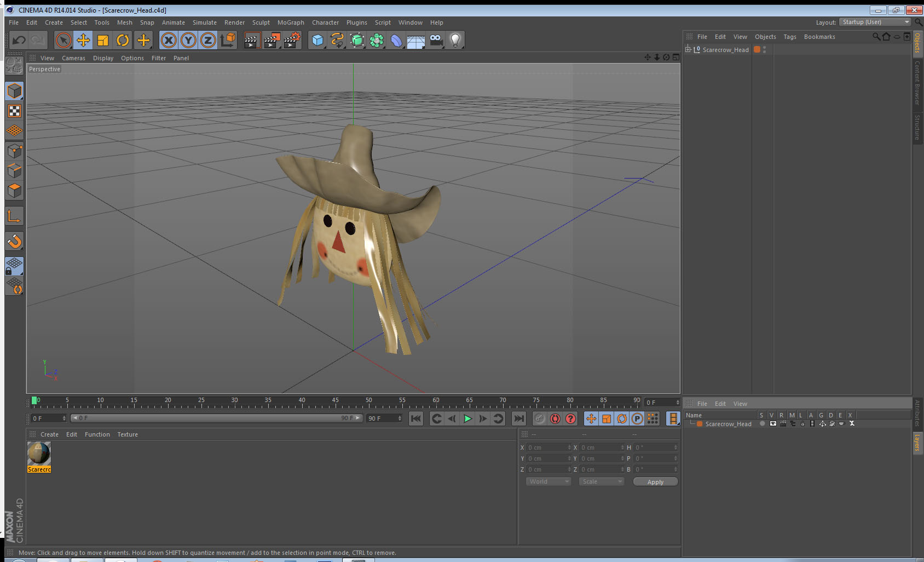Screen dimensions: 924x562
Task: Add an array modeling object icon
Action: (x=377, y=40)
